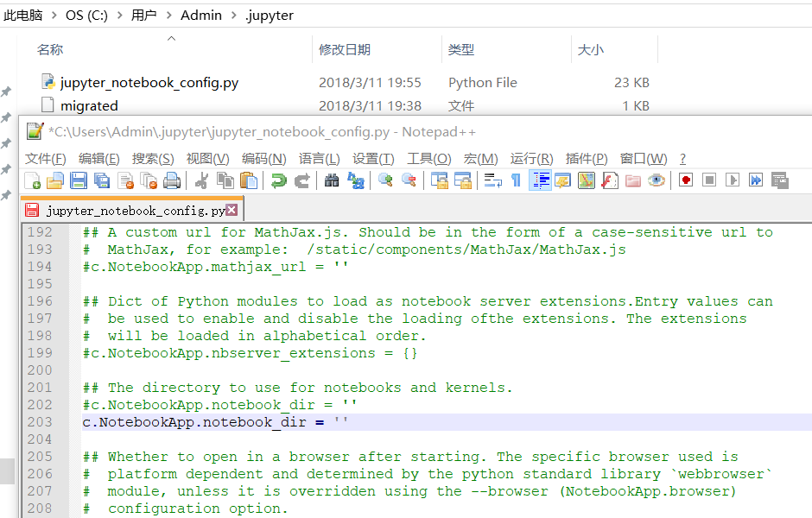The width and height of the screenshot is (812, 518).
Task: Select the migrated file in Explorer
Action: coord(89,105)
